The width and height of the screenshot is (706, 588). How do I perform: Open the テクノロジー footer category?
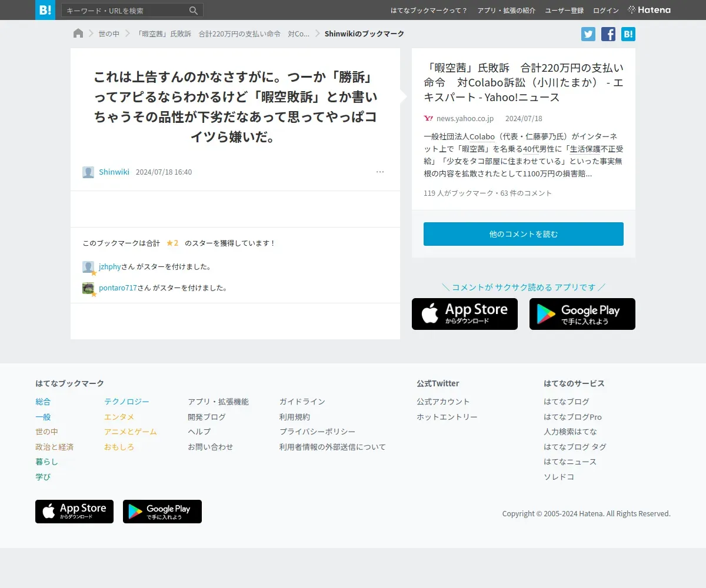click(126, 402)
